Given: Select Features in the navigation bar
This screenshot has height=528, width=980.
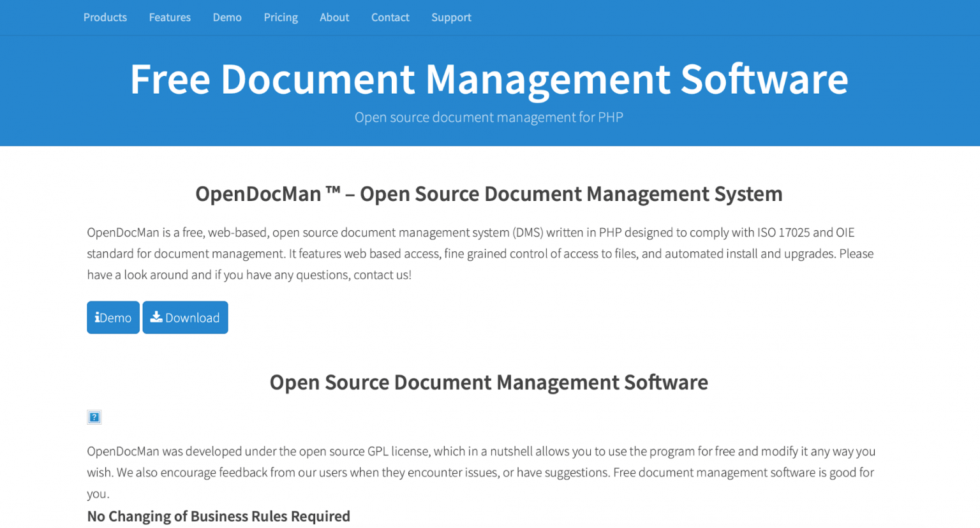Looking at the screenshot, I should (169, 17).
